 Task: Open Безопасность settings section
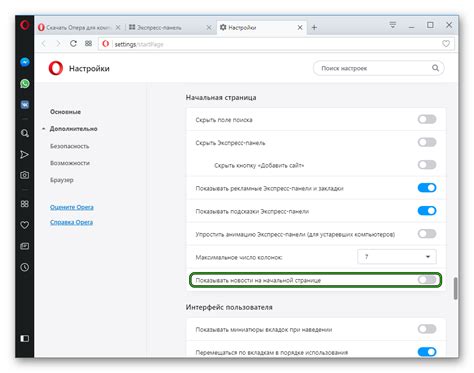70,146
